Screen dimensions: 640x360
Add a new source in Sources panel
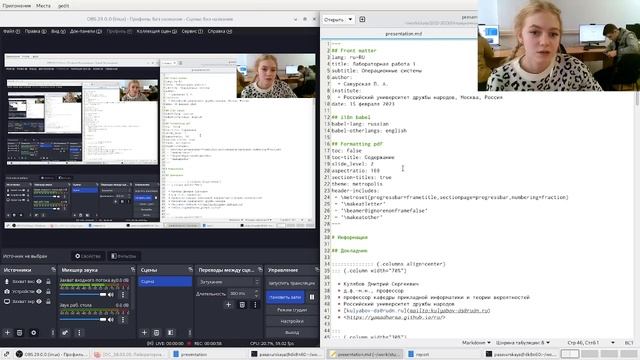tap(7, 333)
